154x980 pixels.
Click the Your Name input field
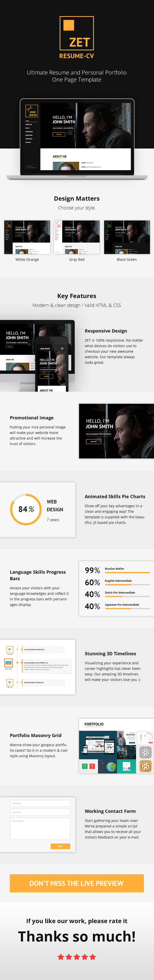pyautogui.click(x=40, y=803)
